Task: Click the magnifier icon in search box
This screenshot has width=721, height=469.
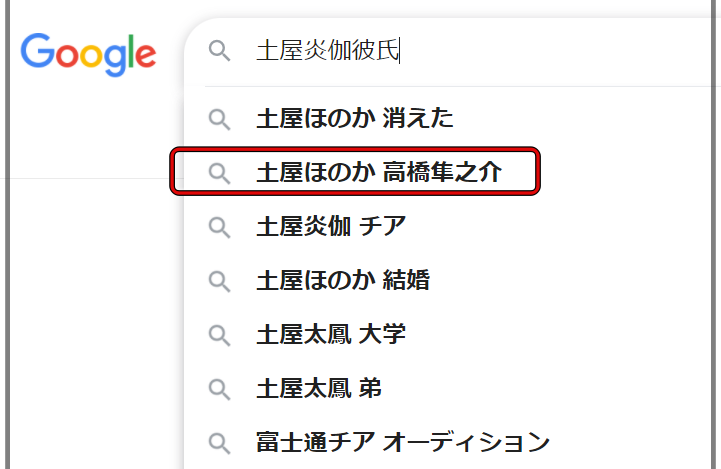Action: 219,51
